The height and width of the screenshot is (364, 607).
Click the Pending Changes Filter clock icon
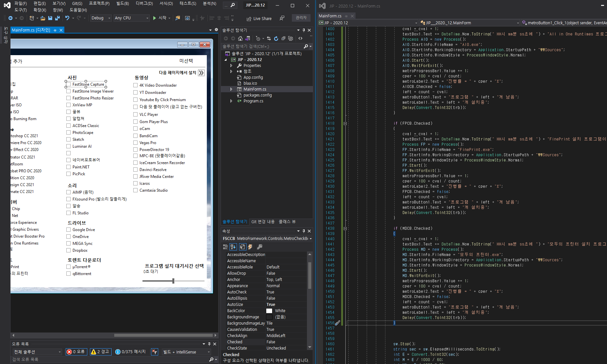click(x=258, y=38)
